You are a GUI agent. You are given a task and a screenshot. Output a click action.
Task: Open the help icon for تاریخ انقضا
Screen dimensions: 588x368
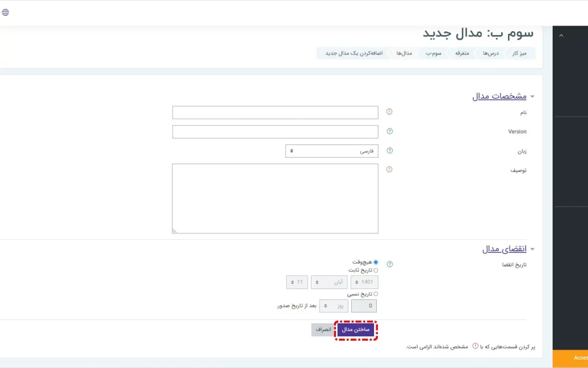pos(389,264)
